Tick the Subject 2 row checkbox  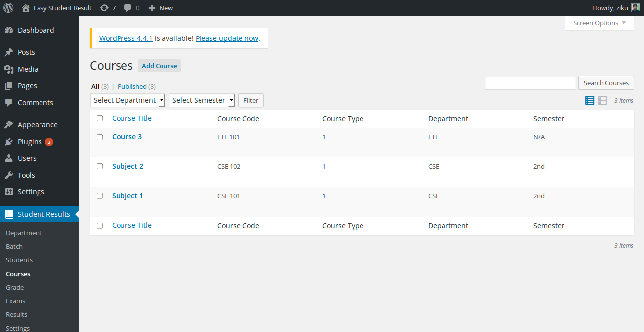tap(100, 166)
